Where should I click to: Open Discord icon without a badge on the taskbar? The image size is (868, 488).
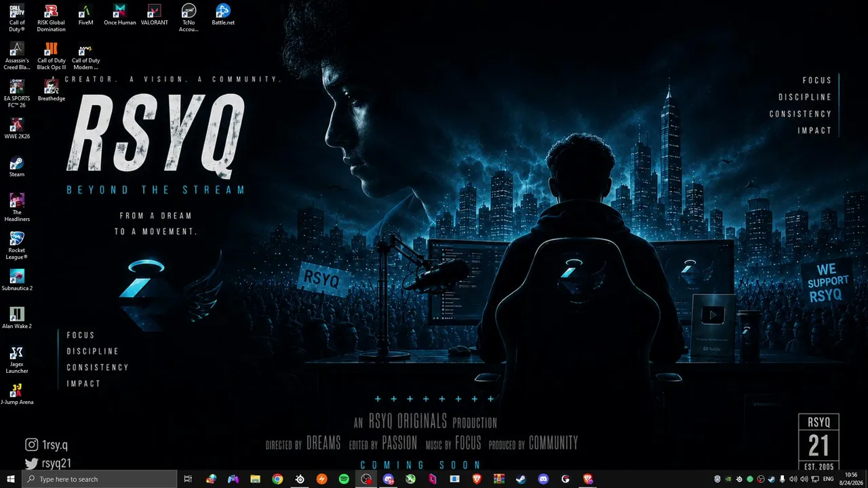point(543,479)
